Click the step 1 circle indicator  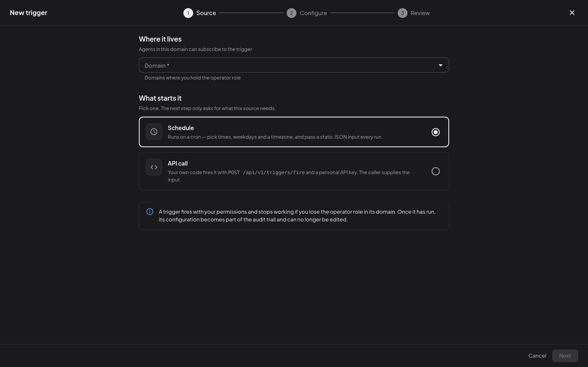(188, 13)
